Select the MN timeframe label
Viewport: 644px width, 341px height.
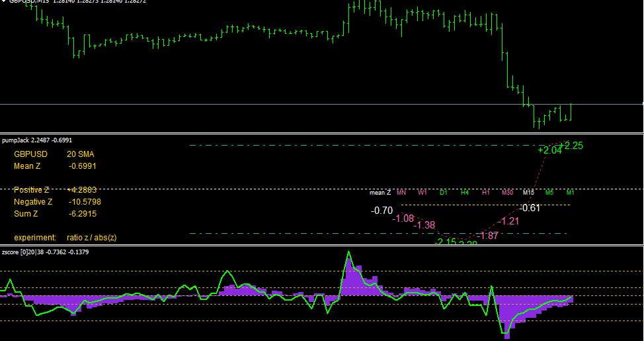[x=401, y=193]
